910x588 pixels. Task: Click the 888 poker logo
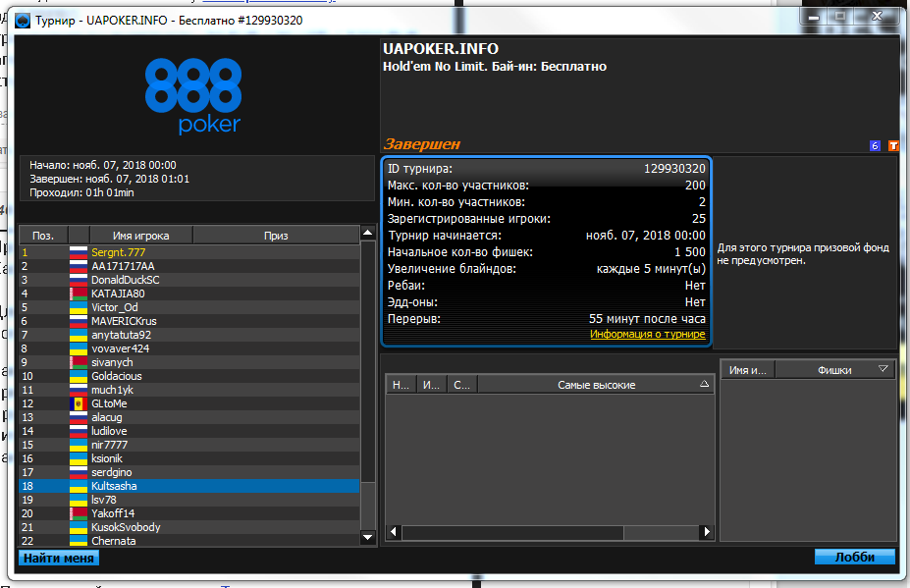tap(193, 96)
